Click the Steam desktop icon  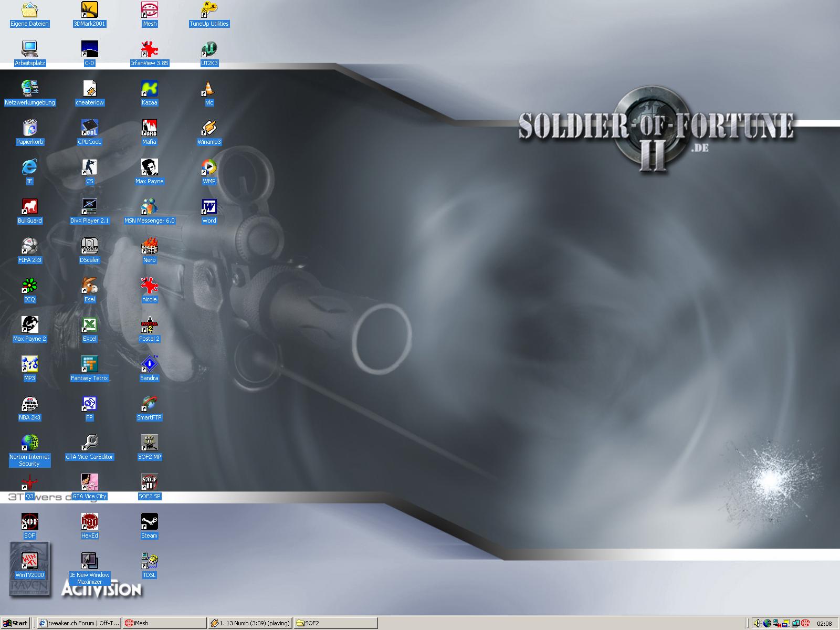point(149,522)
